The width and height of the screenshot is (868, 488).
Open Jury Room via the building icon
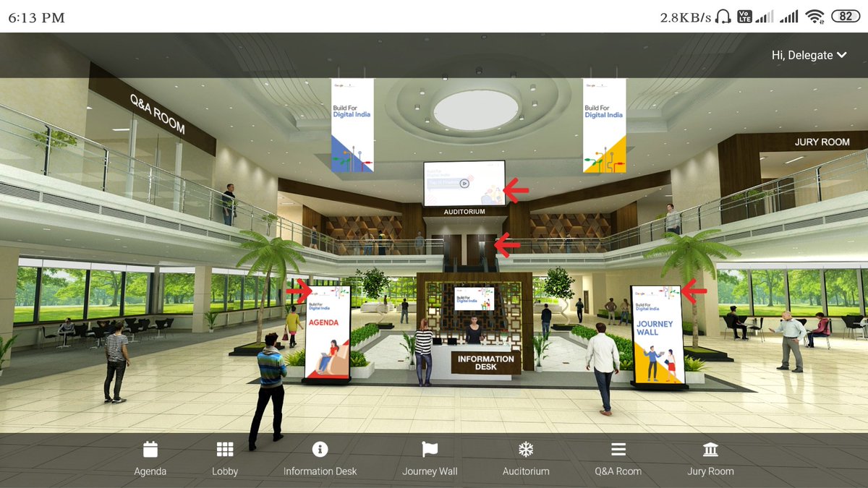710,449
